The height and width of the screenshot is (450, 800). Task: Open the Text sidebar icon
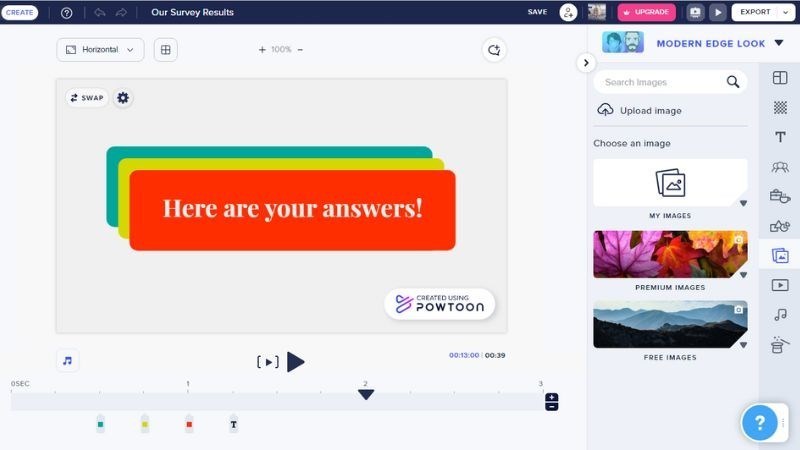click(x=780, y=137)
